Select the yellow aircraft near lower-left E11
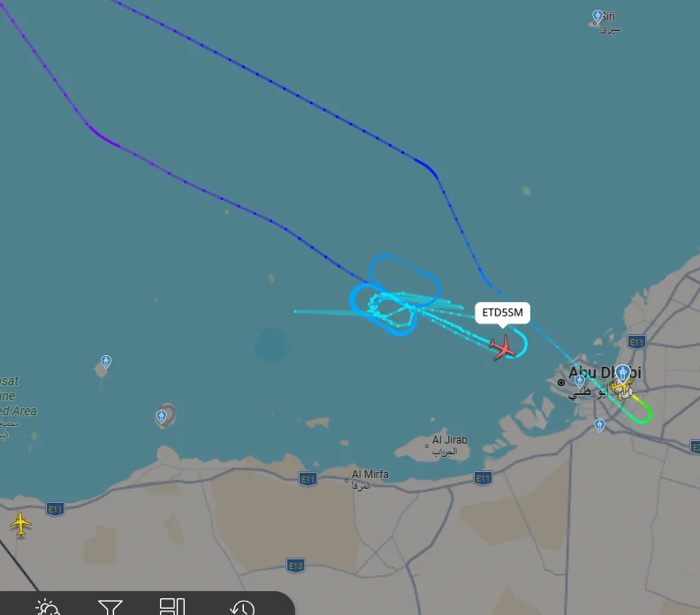Image resolution: width=700 pixels, height=615 pixels. (x=20, y=523)
